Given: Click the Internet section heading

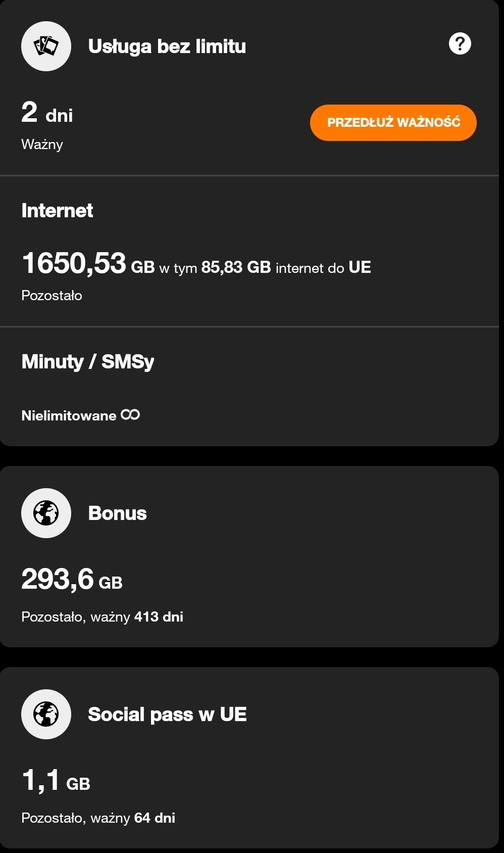Looking at the screenshot, I should pos(57,211).
